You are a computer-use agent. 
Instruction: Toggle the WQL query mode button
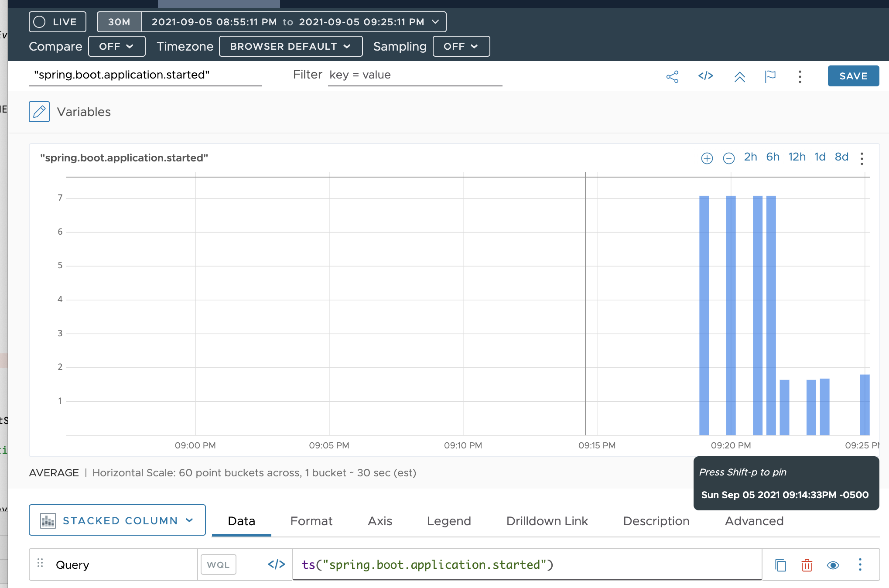pos(218,564)
